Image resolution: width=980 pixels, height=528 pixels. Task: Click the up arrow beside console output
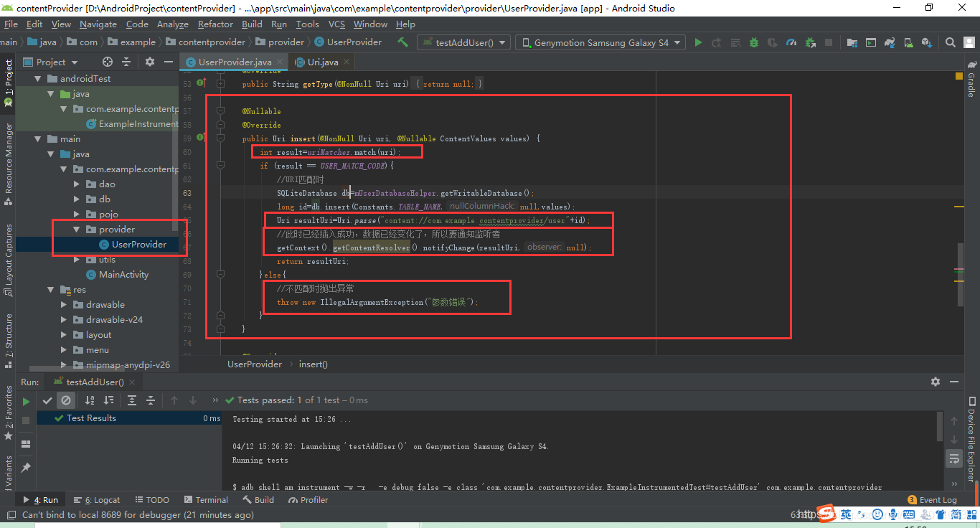(954, 420)
